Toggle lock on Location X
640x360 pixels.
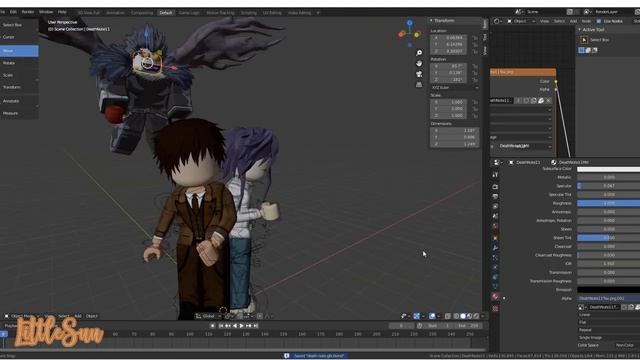(475, 38)
